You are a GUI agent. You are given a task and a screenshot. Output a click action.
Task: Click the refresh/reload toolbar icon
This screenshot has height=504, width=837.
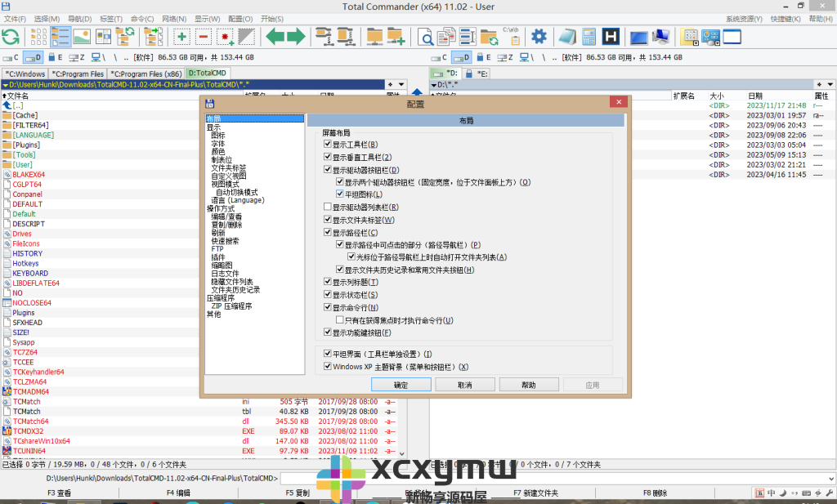pos(11,37)
